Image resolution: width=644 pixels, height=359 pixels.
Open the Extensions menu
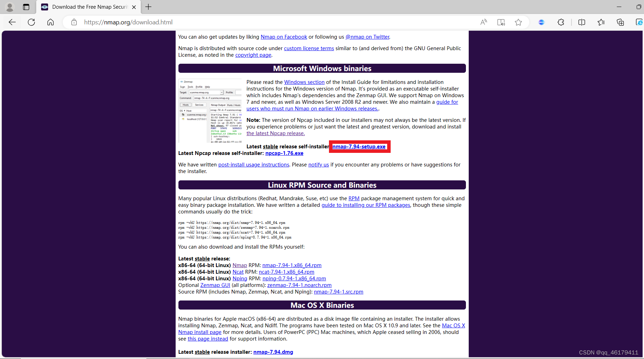tap(561, 22)
